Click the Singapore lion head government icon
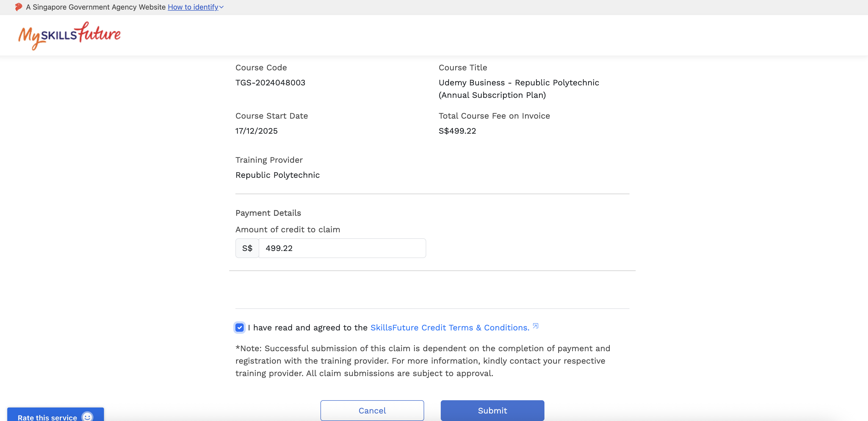Screen dimensions: 868x421 (18, 7)
